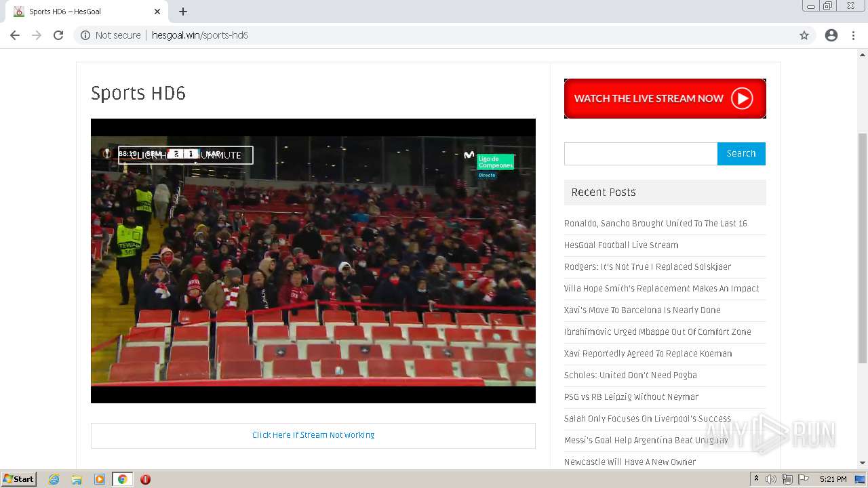Open Salah Only Focuses On Liverpool's Success

click(648, 419)
